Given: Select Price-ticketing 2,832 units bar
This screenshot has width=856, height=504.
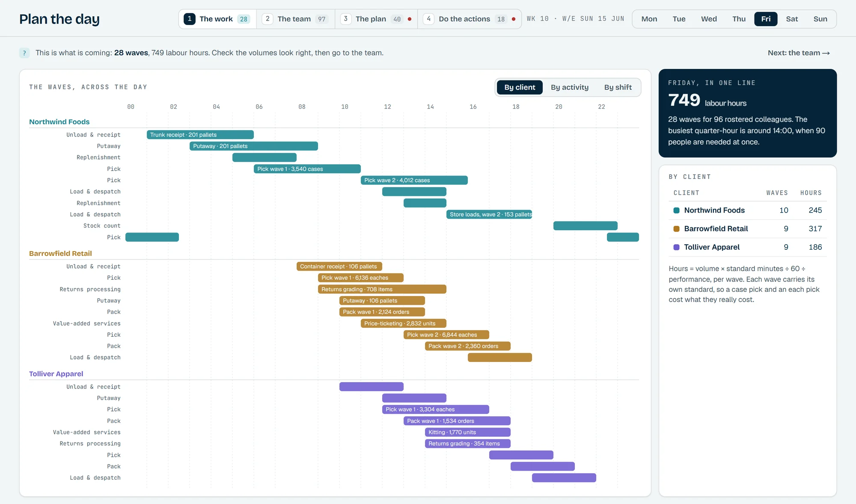Looking at the screenshot, I should click(404, 323).
